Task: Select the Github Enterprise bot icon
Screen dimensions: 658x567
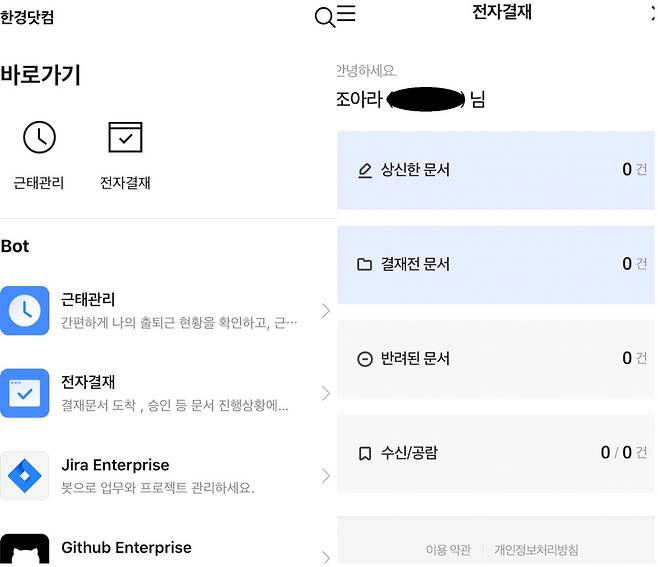Action: tap(25, 552)
